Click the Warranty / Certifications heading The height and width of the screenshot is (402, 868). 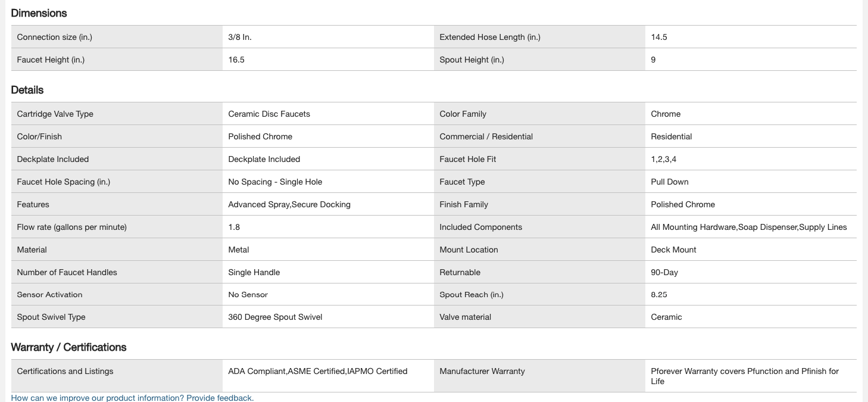point(68,347)
